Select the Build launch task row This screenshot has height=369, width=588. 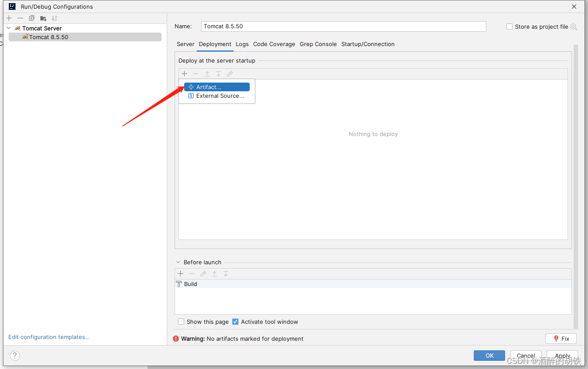[x=373, y=284]
